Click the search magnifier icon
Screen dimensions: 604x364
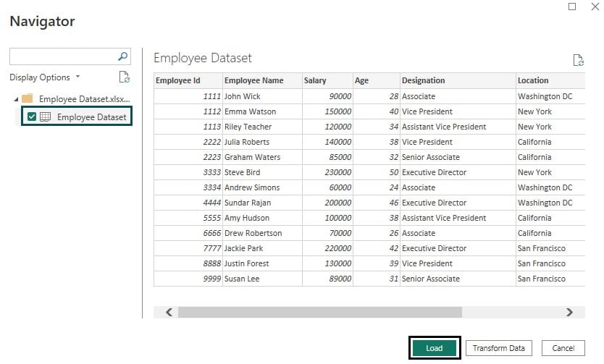122,56
